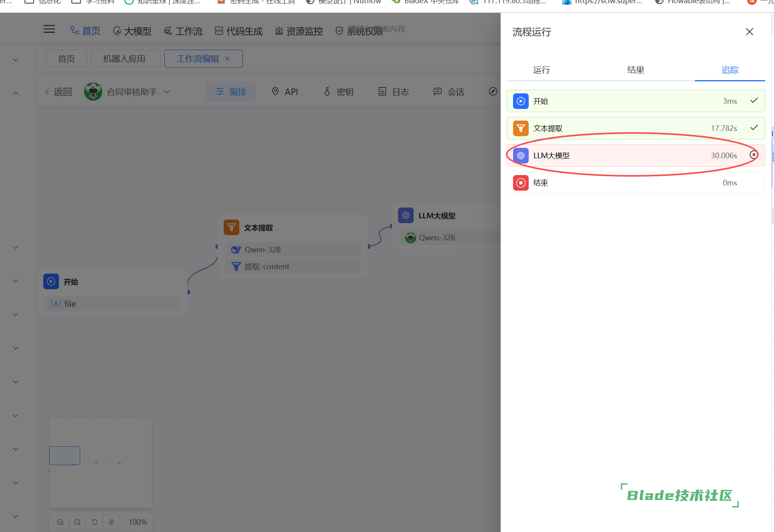This screenshot has width=774, height=532.
Task: Click Qwen-32B in the LLM大模型 node
Action: click(450, 238)
